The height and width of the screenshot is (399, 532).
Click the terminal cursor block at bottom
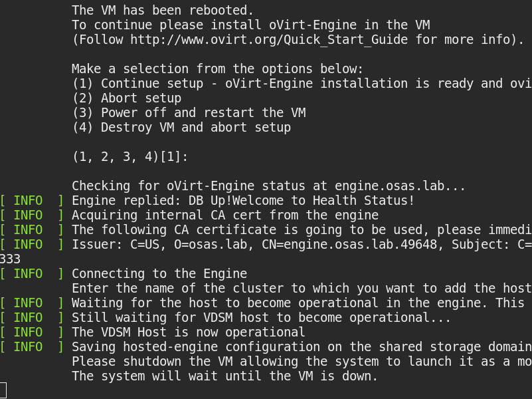click(x=3, y=390)
